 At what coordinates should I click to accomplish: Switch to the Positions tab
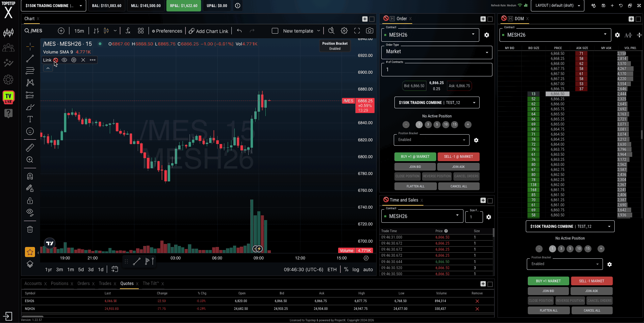coord(60,284)
